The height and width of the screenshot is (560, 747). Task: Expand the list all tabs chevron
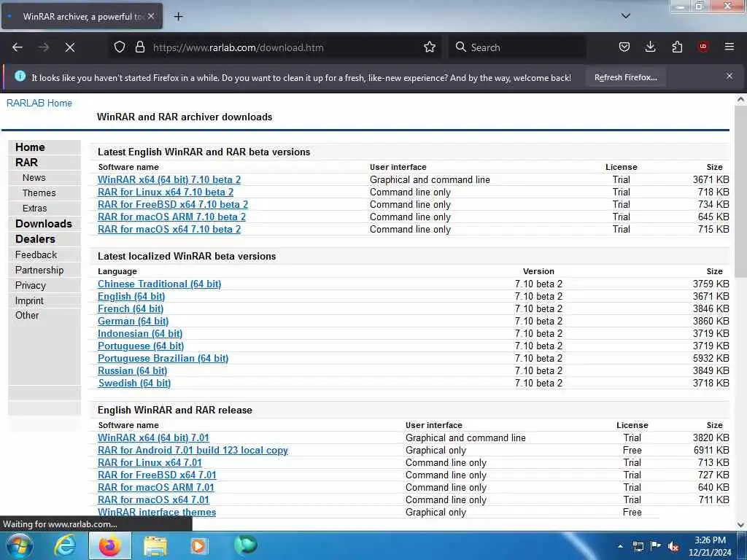coord(625,16)
